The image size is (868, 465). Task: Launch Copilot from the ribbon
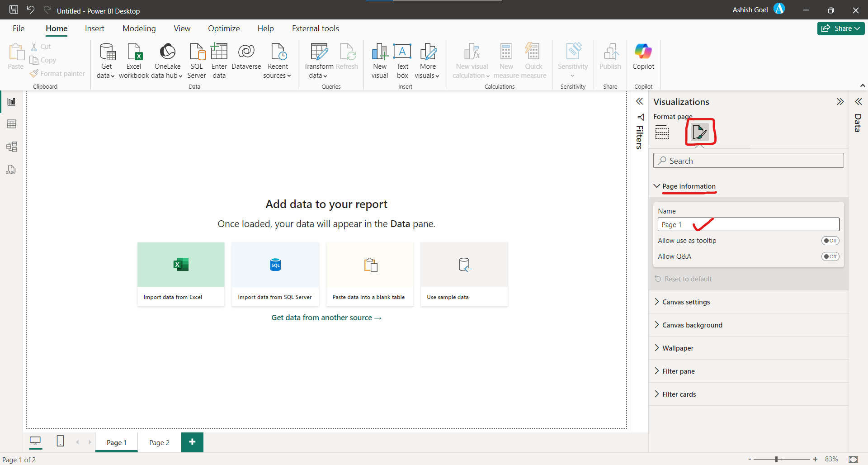[x=643, y=59]
